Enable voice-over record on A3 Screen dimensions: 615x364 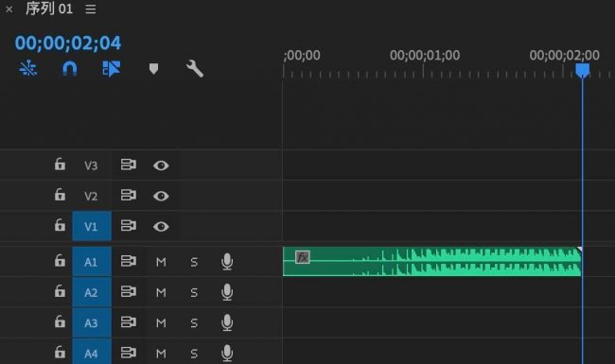click(x=227, y=322)
